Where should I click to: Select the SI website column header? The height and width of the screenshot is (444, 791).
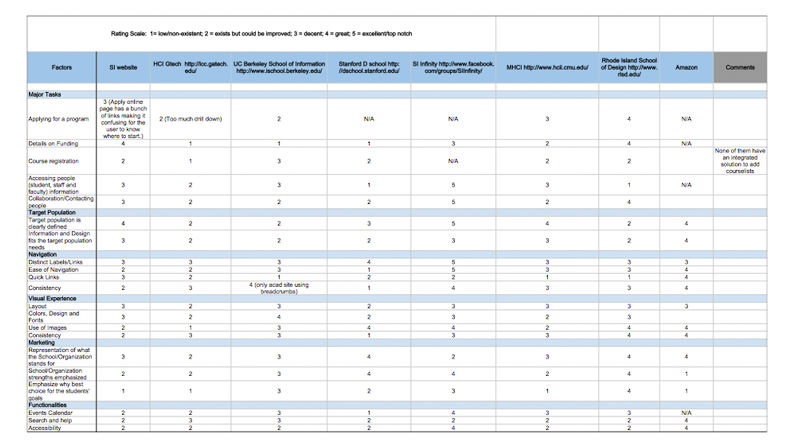tap(123, 67)
